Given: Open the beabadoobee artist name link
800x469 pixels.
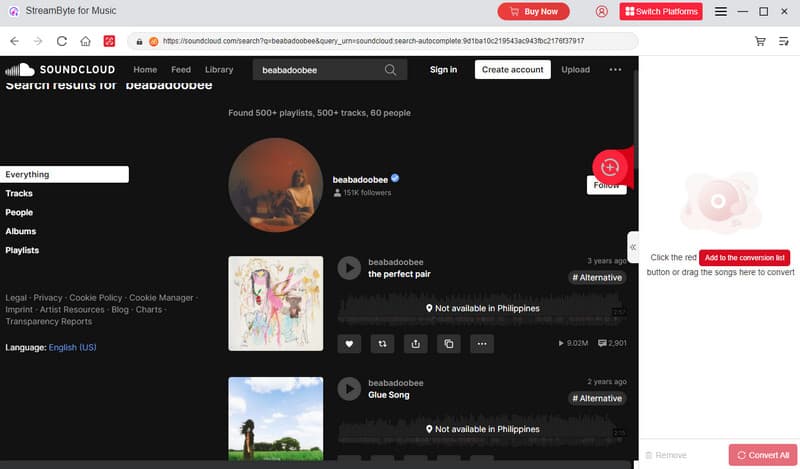Looking at the screenshot, I should [360, 180].
